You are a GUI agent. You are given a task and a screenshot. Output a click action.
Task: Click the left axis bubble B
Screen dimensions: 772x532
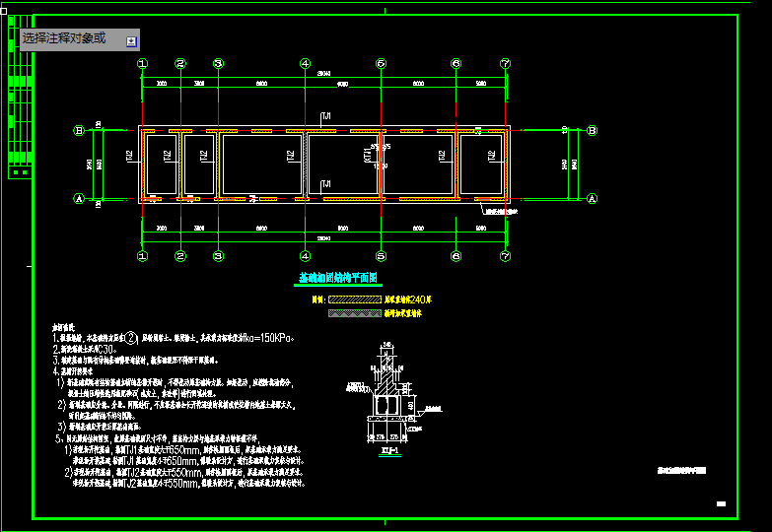coord(79,130)
